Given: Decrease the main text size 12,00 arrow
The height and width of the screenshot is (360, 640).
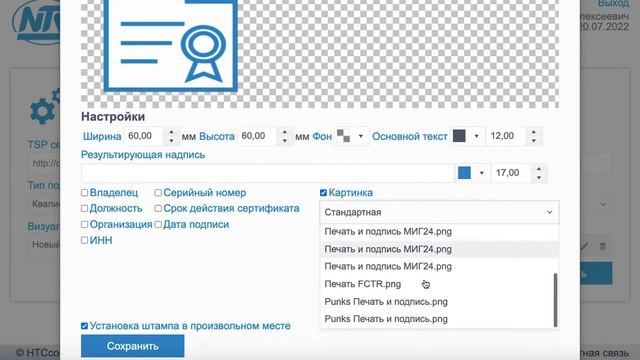Looking at the screenshot, I should (533, 140).
